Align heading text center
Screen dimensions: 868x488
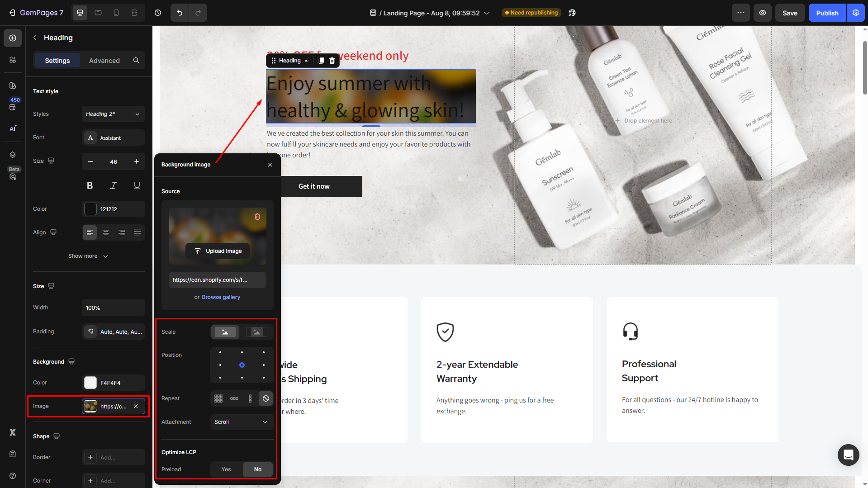(106, 232)
